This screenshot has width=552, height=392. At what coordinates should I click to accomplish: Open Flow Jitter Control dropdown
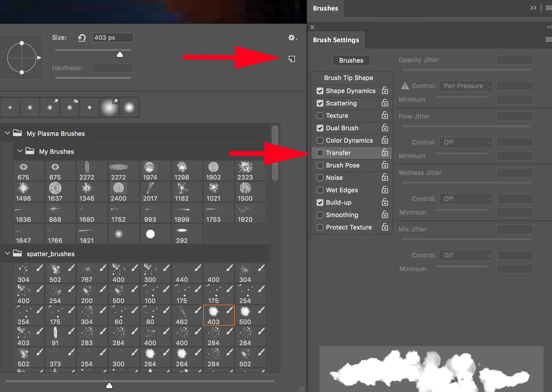(x=466, y=142)
